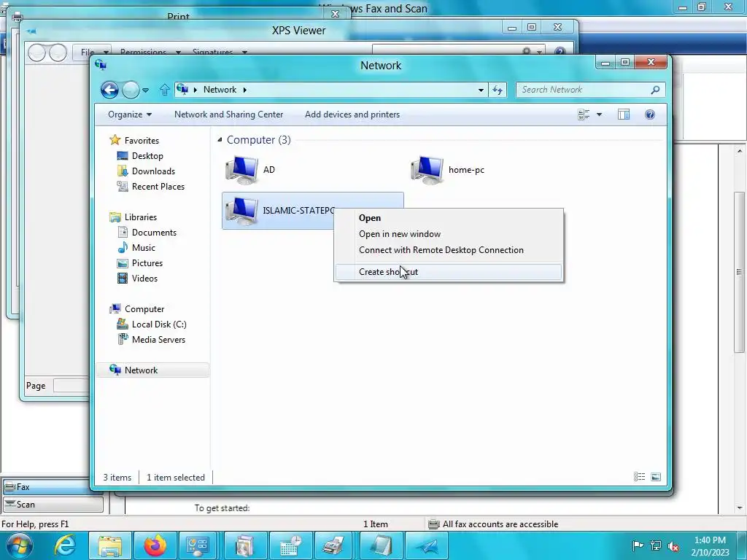Viewport: 747px width, 560px height.
Task: Open XPS Viewer taskbar icon
Action: point(426,545)
